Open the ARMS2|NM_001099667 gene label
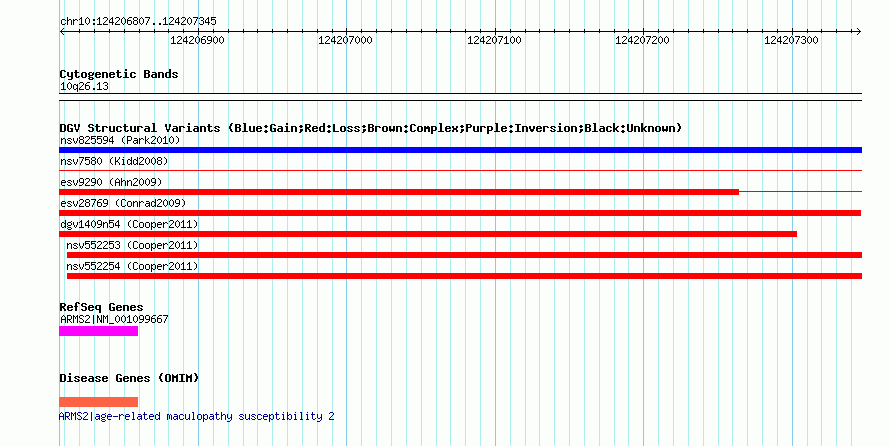 tap(114, 319)
